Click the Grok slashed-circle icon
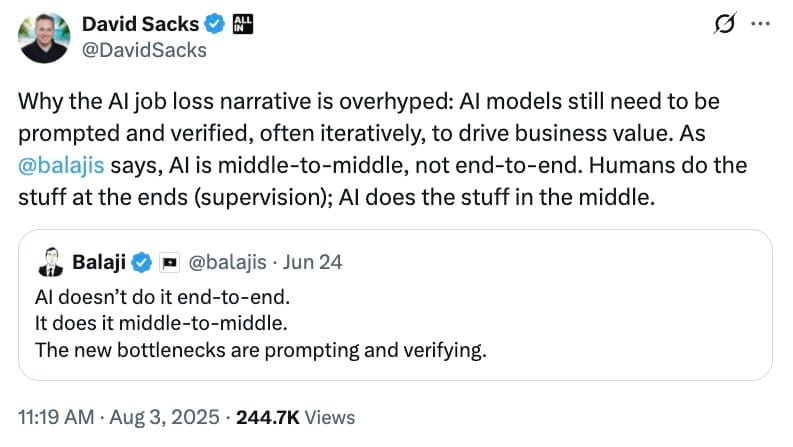 pos(725,24)
